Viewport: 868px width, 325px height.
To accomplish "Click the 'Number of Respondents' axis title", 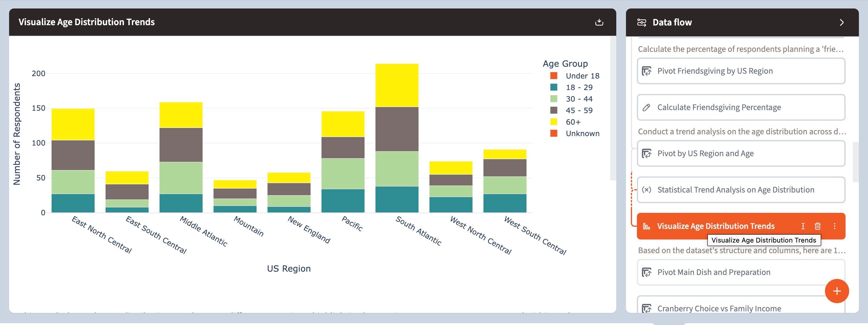I will pos(17,134).
